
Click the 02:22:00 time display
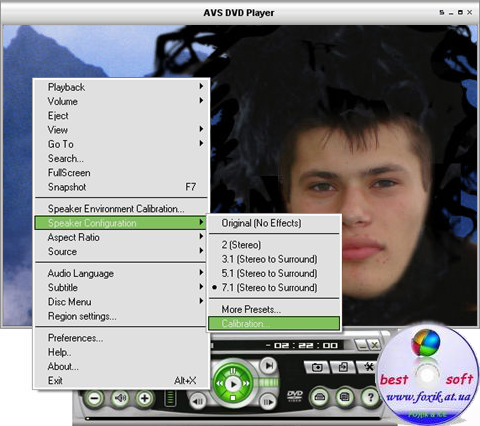[x=302, y=345]
